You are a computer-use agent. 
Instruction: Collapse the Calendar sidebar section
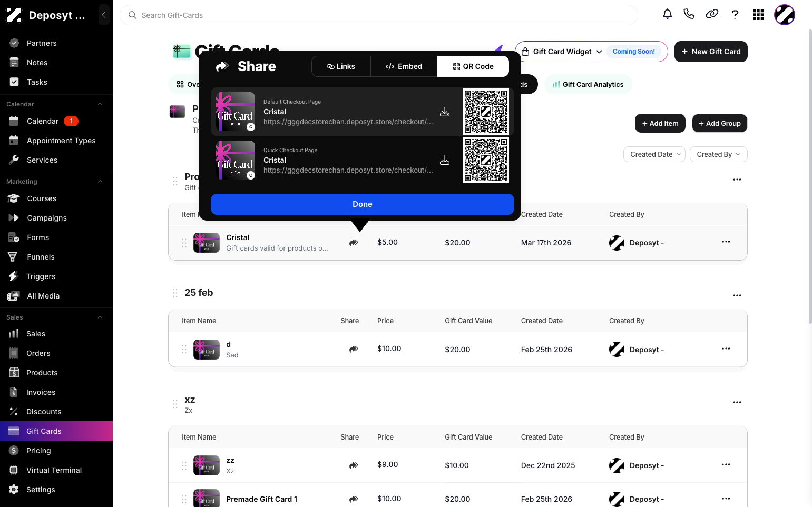(x=100, y=104)
